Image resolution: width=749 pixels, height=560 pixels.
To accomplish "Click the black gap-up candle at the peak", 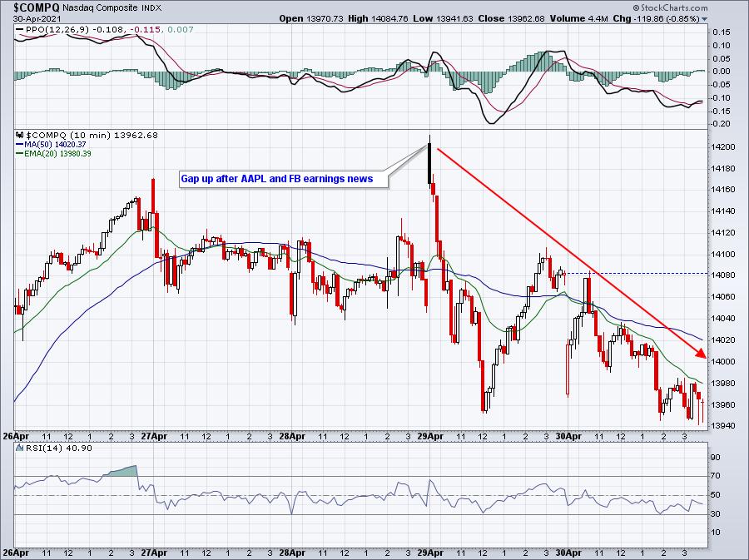I will click(429, 162).
